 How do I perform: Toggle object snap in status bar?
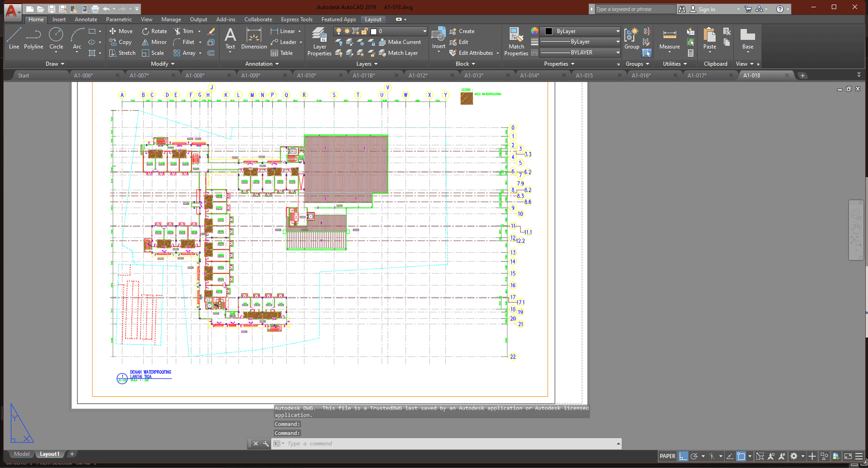coord(741,456)
